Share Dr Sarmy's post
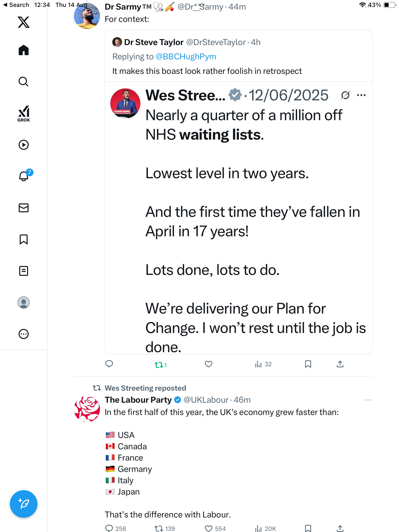399x532 pixels. pyautogui.click(x=340, y=364)
